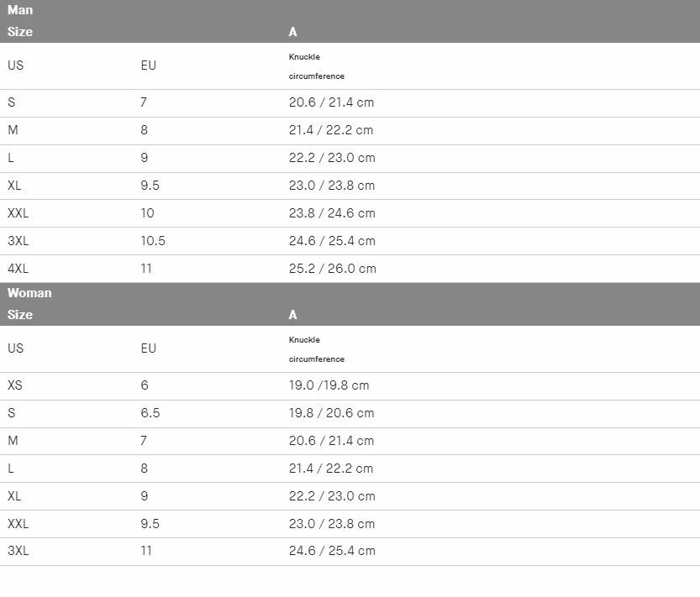Viewport: 700px width, 597px height.
Task: Click the "EU" column label under Man
Action: click(149, 65)
